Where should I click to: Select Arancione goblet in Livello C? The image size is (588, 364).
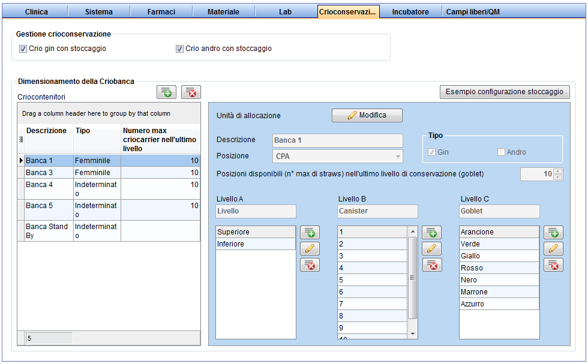pyautogui.click(x=499, y=232)
